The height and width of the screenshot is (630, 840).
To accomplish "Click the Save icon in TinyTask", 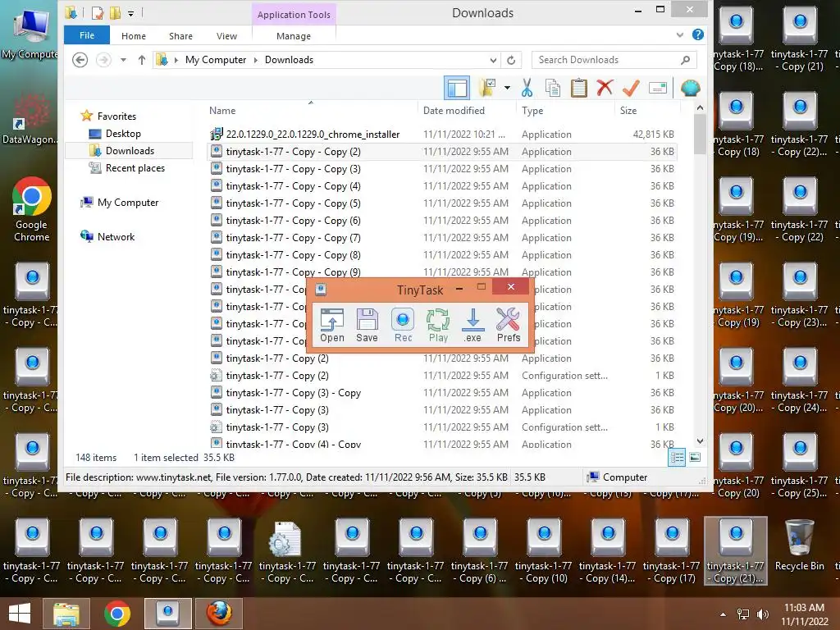I will click(367, 325).
